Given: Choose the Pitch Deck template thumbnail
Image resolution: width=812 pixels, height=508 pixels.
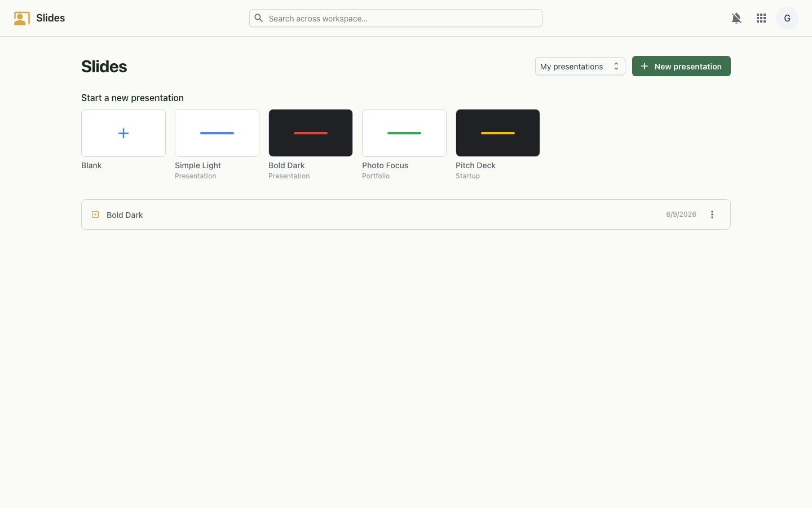Looking at the screenshot, I should coord(498,133).
